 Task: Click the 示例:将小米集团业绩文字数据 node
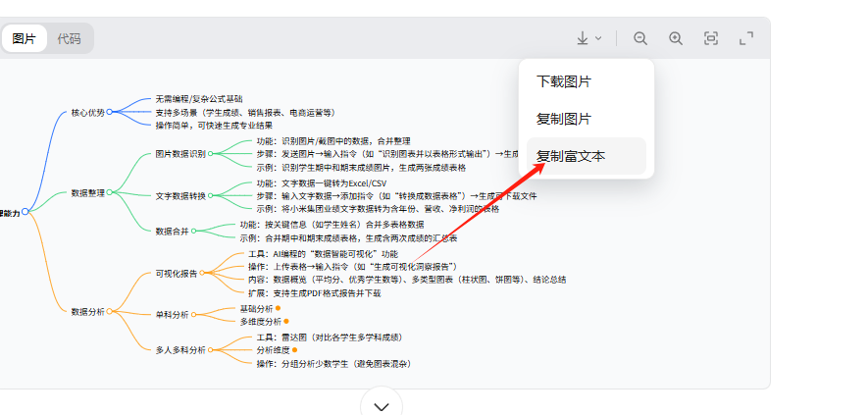[x=378, y=209]
